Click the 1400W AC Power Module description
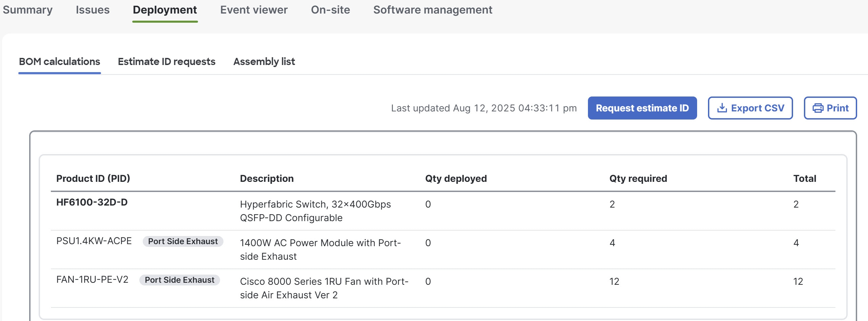The width and height of the screenshot is (868, 321). point(320,250)
